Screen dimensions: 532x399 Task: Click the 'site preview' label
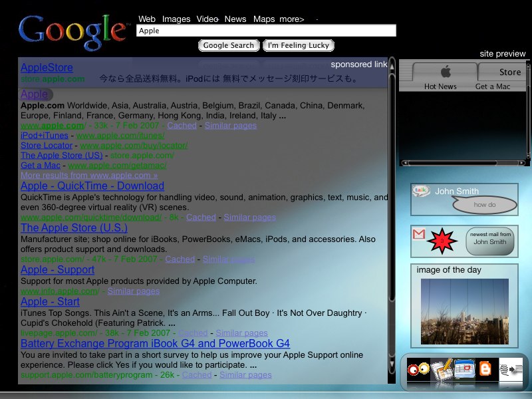(x=503, y=54)
